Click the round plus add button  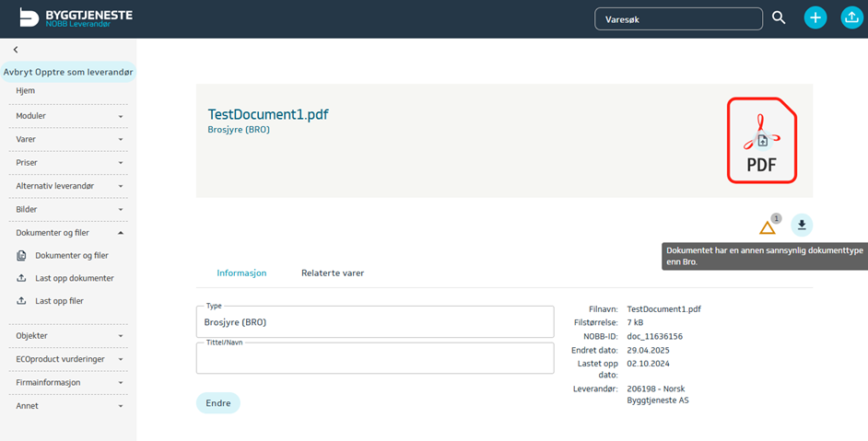pyautogui.click(x=815, y=17)
